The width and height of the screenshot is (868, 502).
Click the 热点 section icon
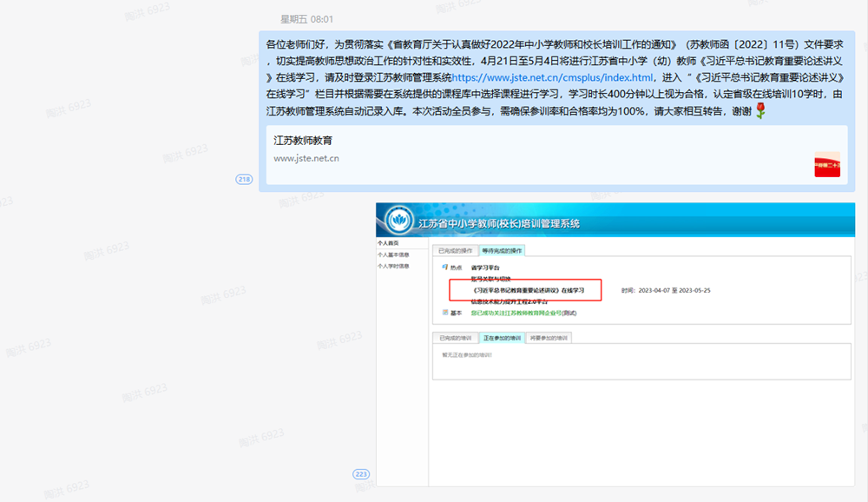point(445,268)
